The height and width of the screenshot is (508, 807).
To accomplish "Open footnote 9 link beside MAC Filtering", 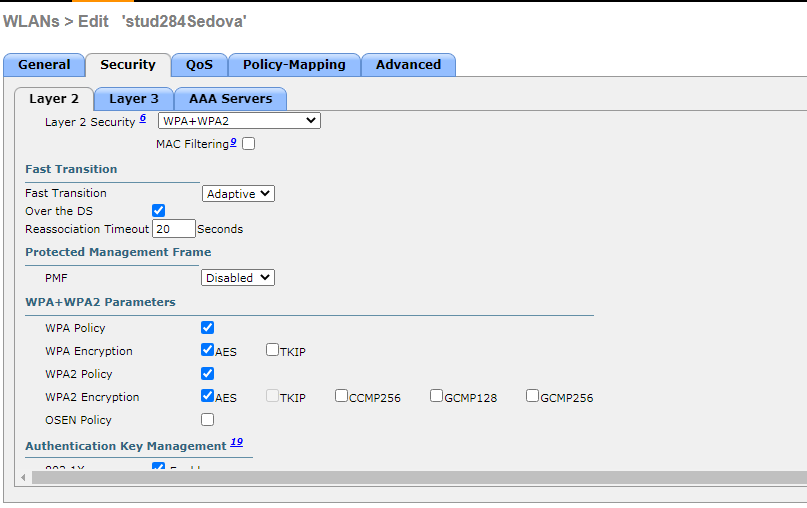I will (x=233, y=142).
